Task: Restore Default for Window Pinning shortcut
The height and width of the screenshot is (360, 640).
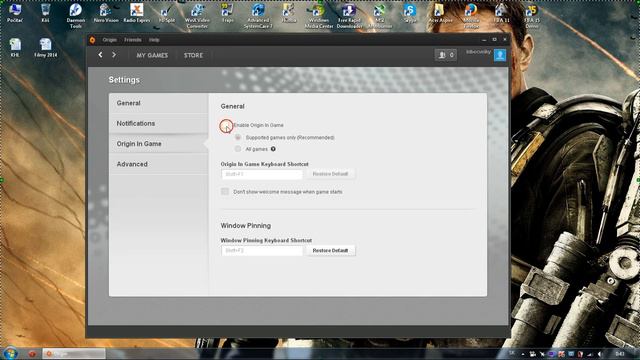Action: [x=330, y=250]
